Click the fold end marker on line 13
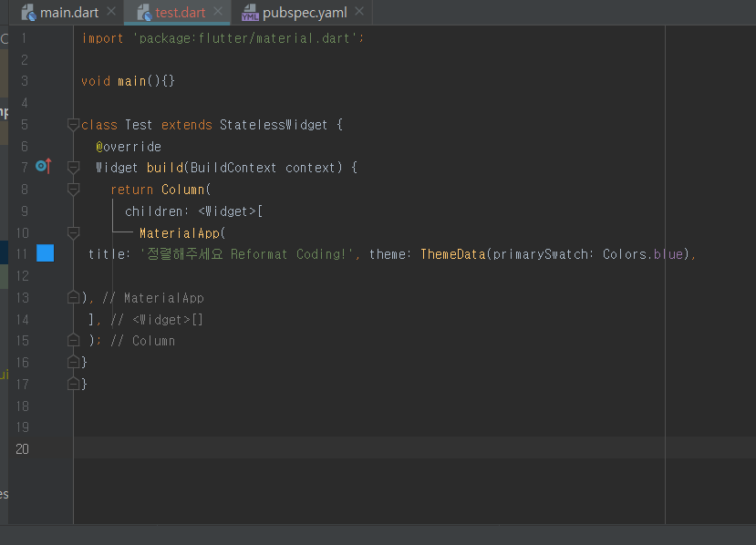 pyautogui.click(x=73, y=297)
